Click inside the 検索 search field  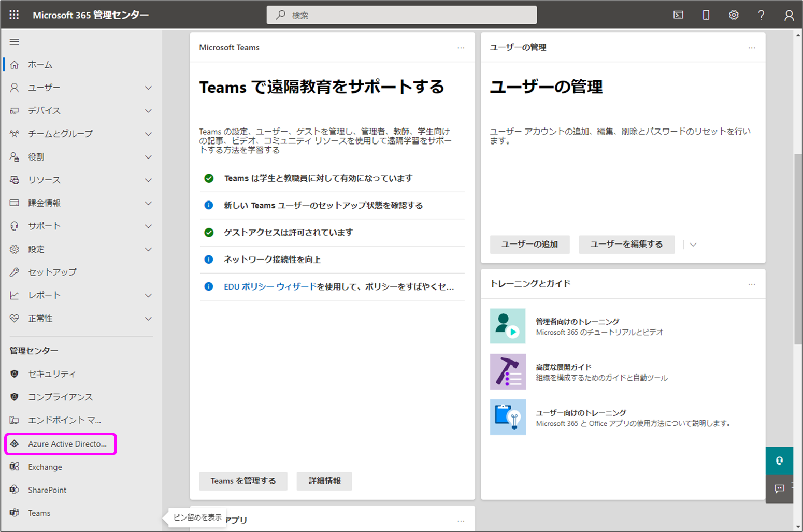[x=401, y=15]
